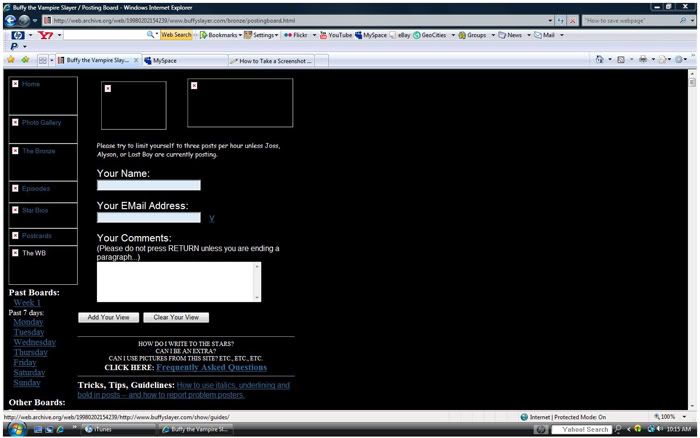Click the browser Back arrow button
The image size is (700, 438).
point(10,21)
